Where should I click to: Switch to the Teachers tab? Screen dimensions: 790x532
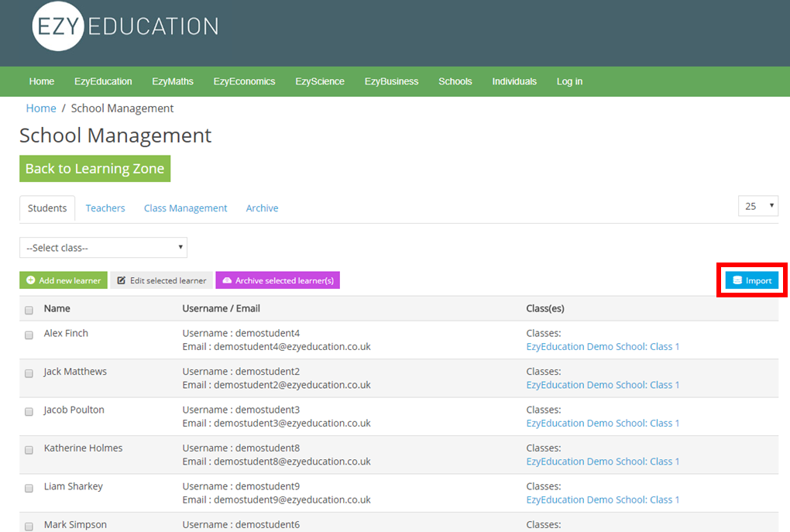105,208
